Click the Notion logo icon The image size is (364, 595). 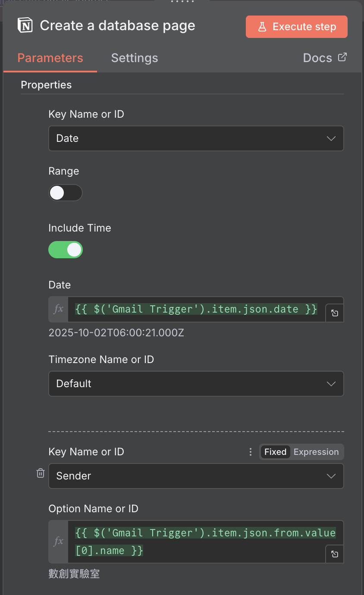click(25, 25)
